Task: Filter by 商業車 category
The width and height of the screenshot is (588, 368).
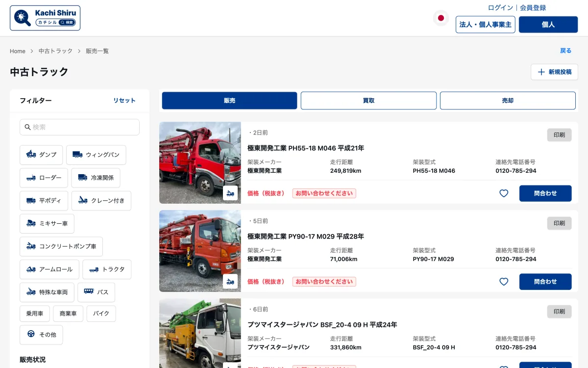Action: tap(68, 314)
